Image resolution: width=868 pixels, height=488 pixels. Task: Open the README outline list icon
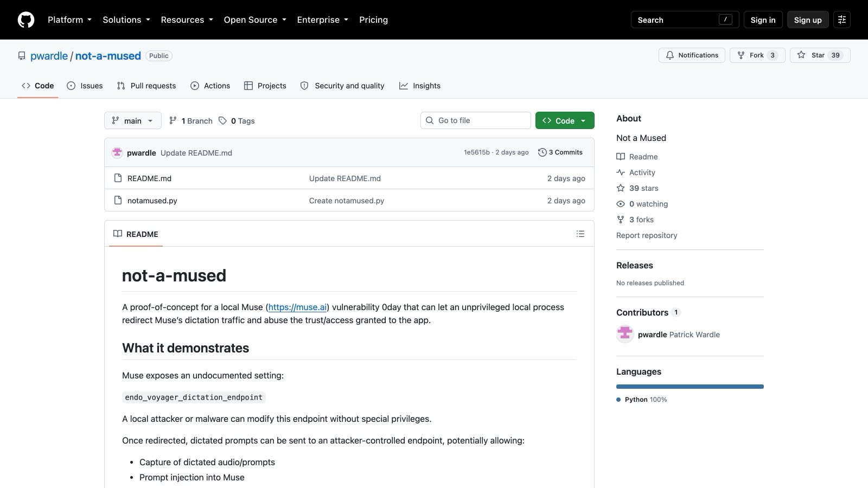tap(580, 234)
